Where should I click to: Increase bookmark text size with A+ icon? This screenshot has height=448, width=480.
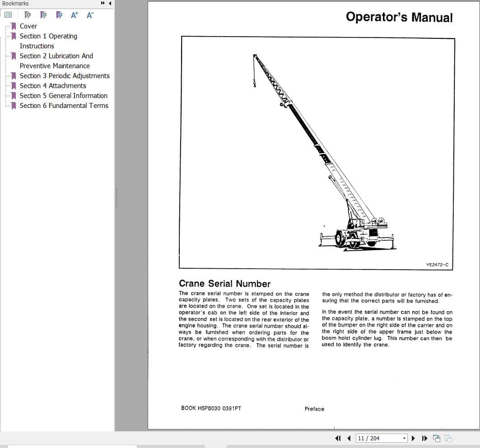point(75,14)
